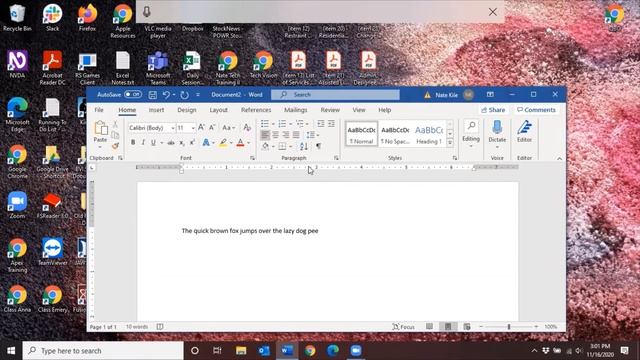640x360 pixels.
Task: Toggle Subscript formatting
Action: tap(182, 142)
